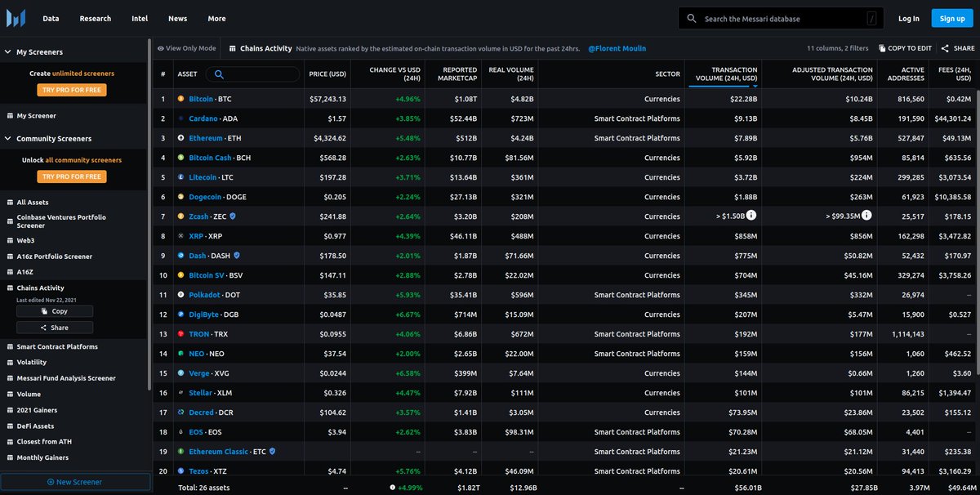Screen dimensions: 980x495
Task: Sort by Transaction Volume column arrow
Action: point(754,85)
